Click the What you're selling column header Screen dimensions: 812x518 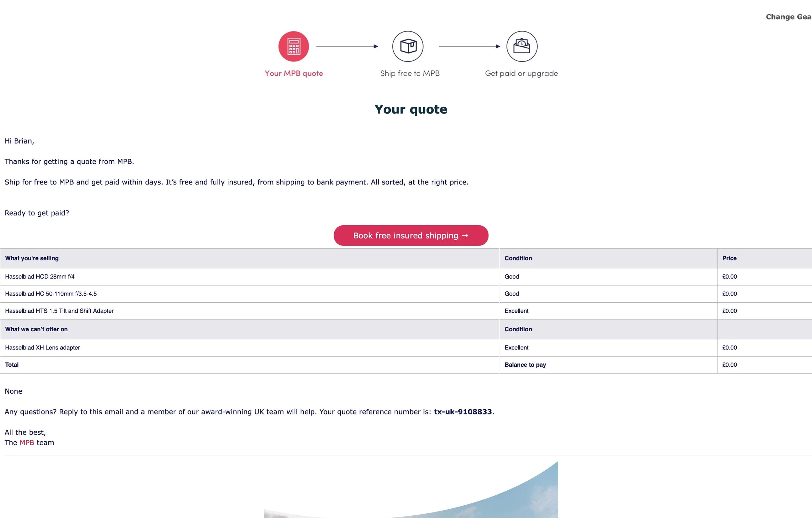point(32,258)
